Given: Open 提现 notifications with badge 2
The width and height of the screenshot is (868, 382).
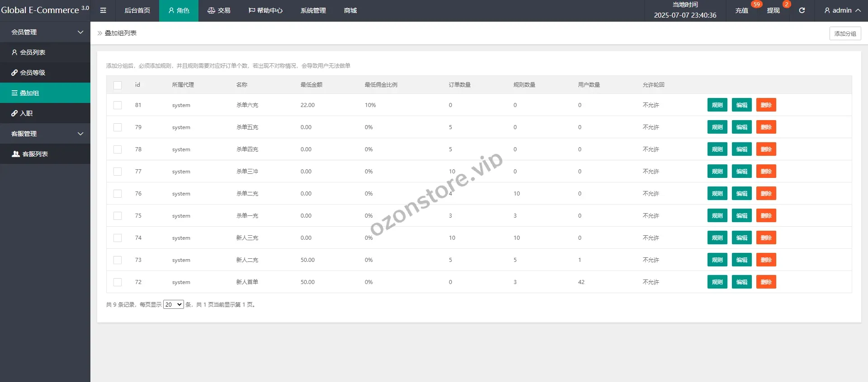Looking at the screenshot, I should pyautogui.click(x=773, y=10).
